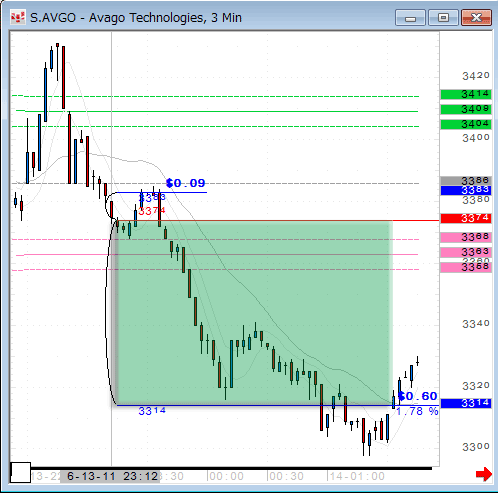Select green 3404 price label

(x=466, y=124)
